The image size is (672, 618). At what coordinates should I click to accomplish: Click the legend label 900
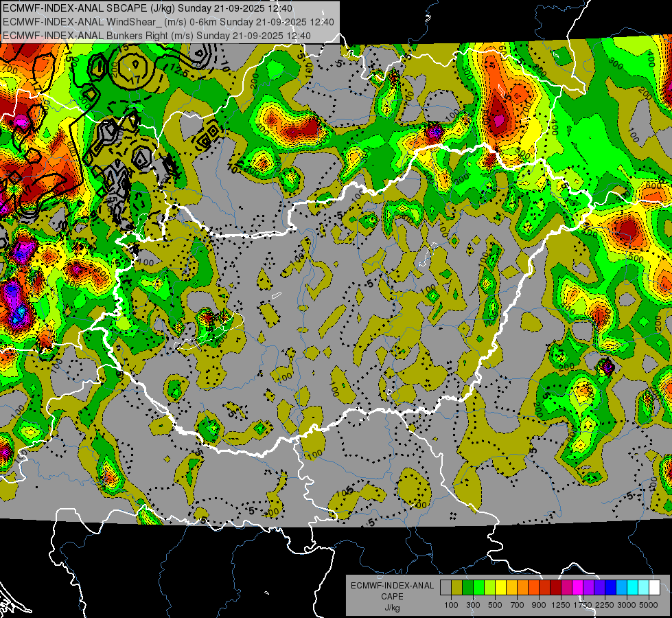pyautogui.click(x=539, y=605)
